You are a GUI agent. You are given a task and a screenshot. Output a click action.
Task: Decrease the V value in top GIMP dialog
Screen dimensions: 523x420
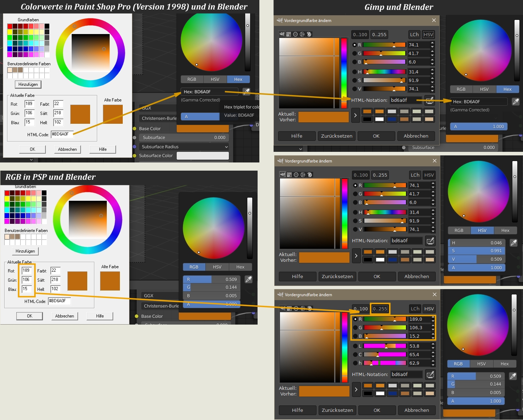click(432, 91)
